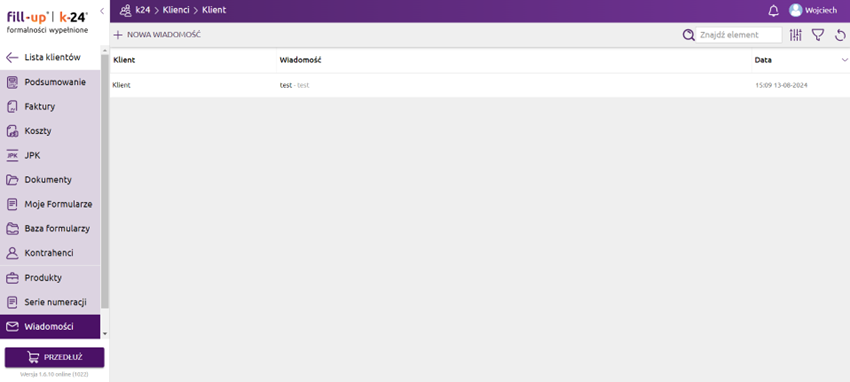This screenshot has width=850, height=382.
Task: Open the column settings sliders icon
Action: click(796, 35)
